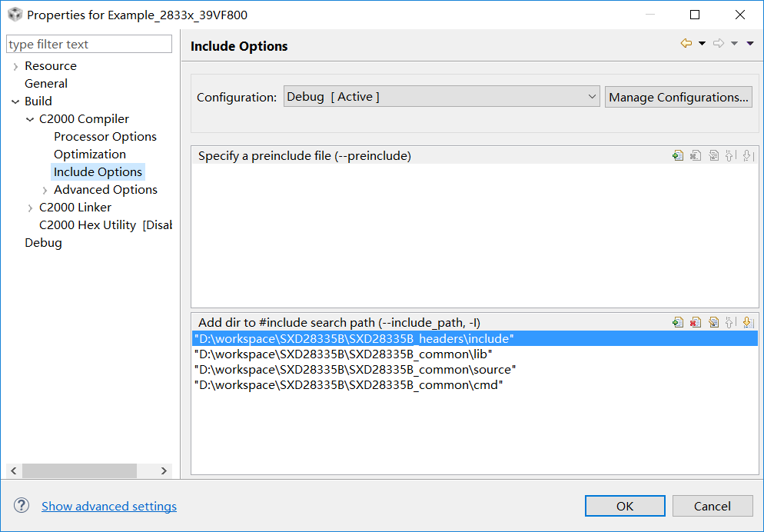
Task: Edit the selected include path icon
Action: 713,323
